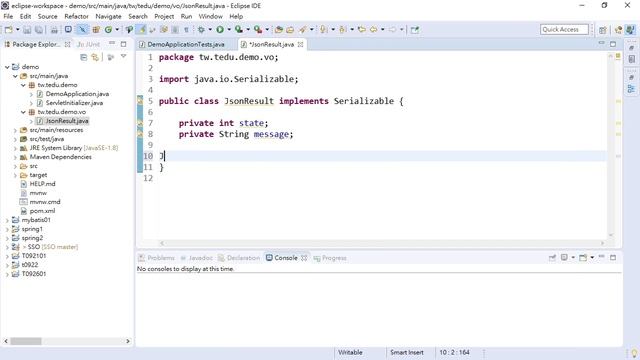Close the JsonResult.java editor tab
The image size is (640, 360).
pos(300,44)
